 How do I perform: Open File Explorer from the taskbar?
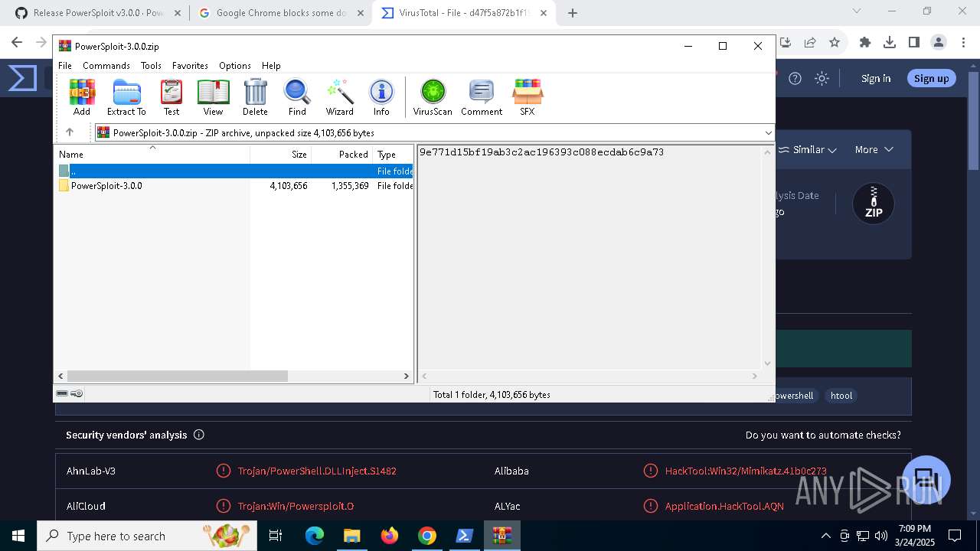pos(352,536)
